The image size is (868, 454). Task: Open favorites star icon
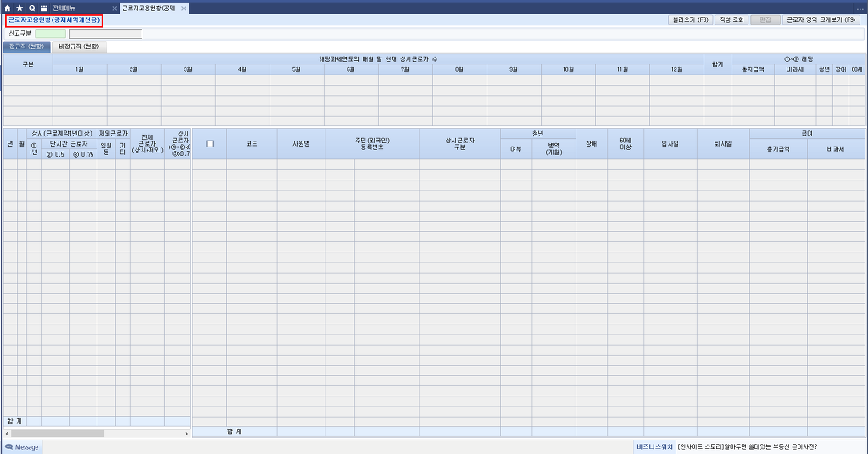click(20, 8)
